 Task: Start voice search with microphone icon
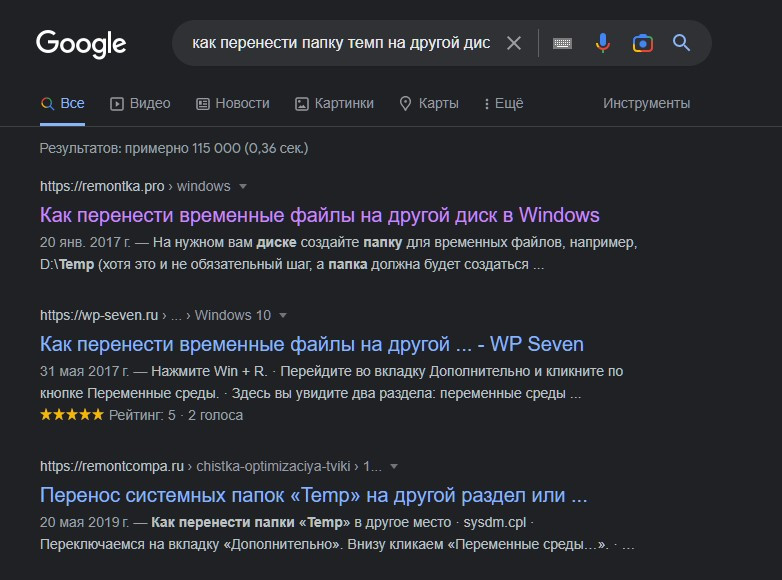(x=602, y=43)
